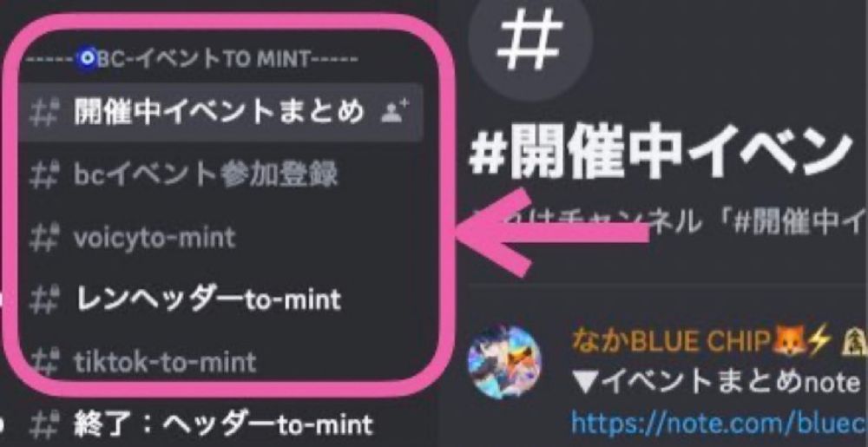Image resolution: width=868 pixels, height=447 pixels.
Task: Click the hash icon beside bcイベント参加登録
Action: click(43, 175)
